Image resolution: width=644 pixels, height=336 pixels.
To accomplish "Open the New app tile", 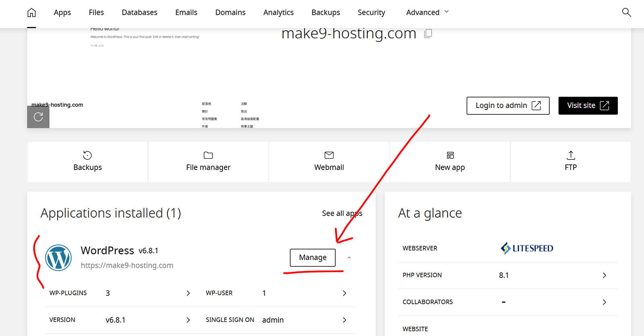I will pyautogui.click(x=450, y=162).
